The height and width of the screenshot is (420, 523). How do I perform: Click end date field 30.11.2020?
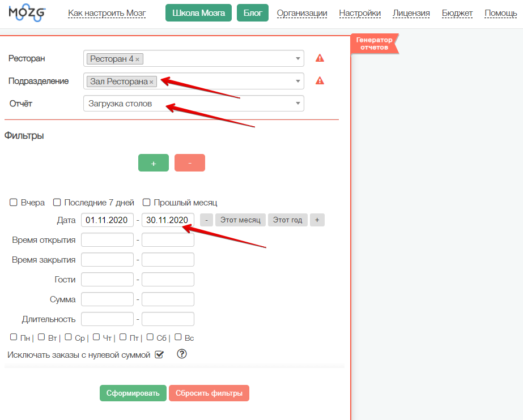pyautogui.click(x=168, y=220)
